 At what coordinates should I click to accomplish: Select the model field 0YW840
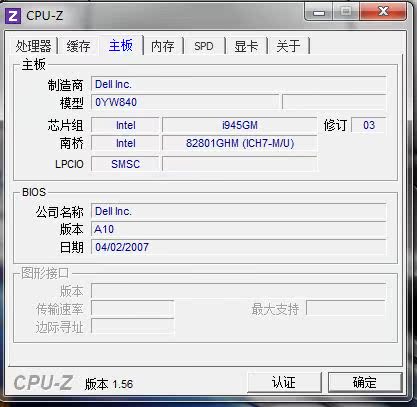click(x=185, y=102)
